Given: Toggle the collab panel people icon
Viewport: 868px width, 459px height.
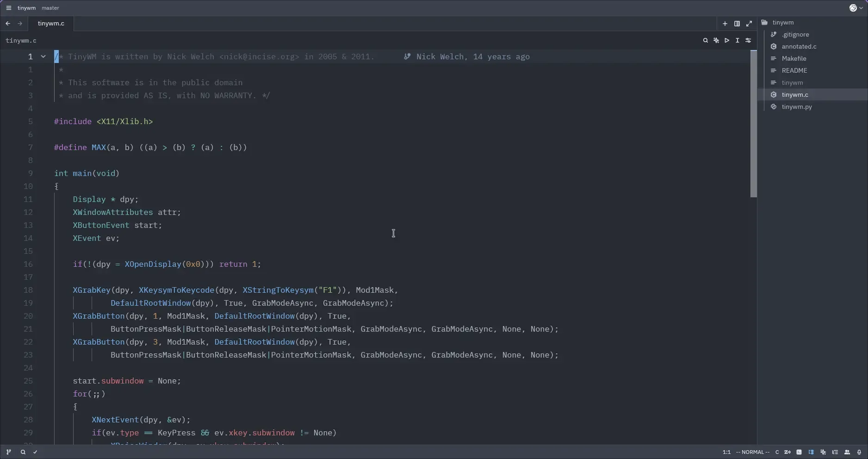Looking at the screenshot, I should tap(847, 452).
